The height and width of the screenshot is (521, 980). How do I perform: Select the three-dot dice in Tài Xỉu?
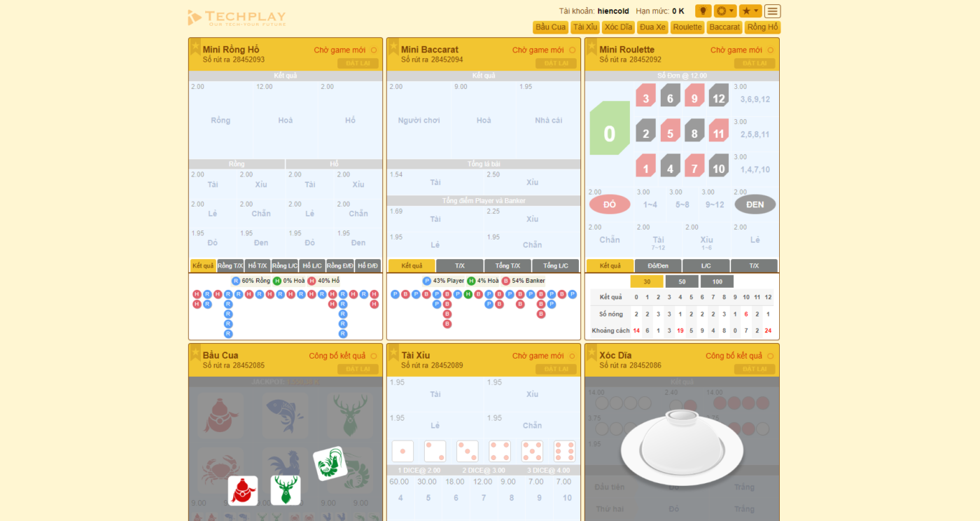[x=467, y=451]
